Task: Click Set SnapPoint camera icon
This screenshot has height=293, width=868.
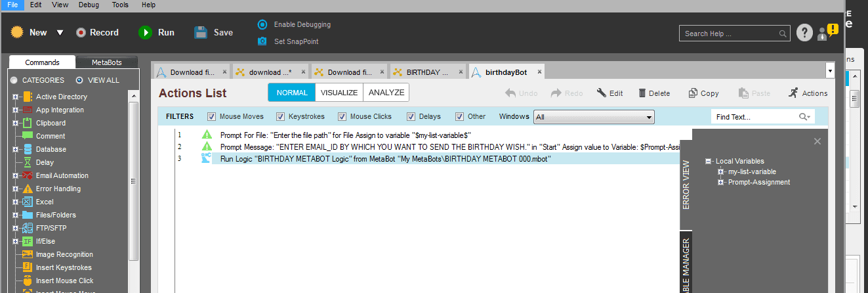Action: (x=262, y=41)
